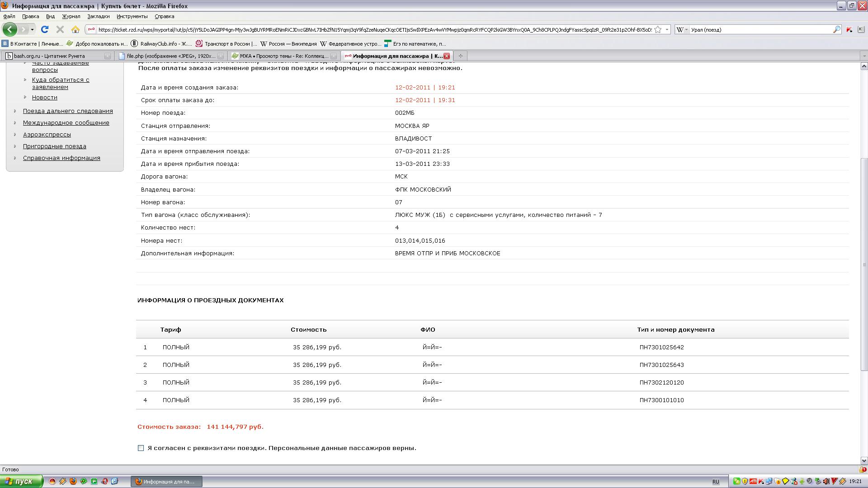Follow the Аэроэкспрессы sidebar link
This screenshot has height=488, width=868.
[47, 135]
